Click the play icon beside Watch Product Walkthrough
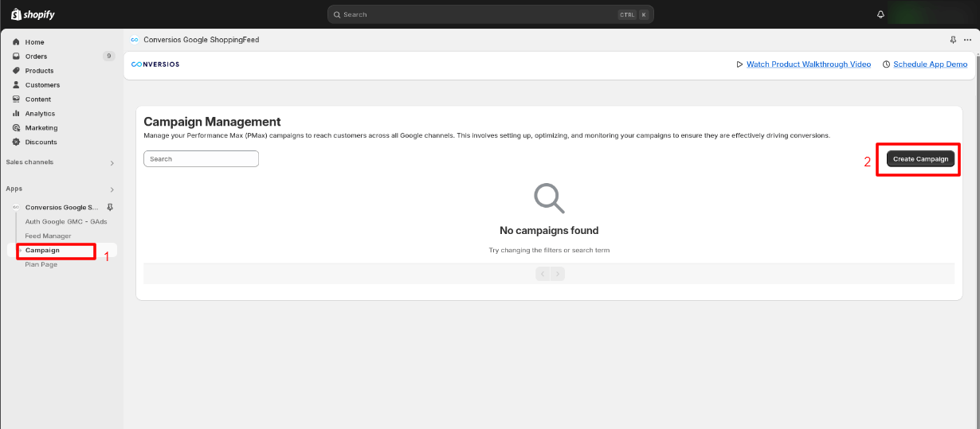 point(739,64)
